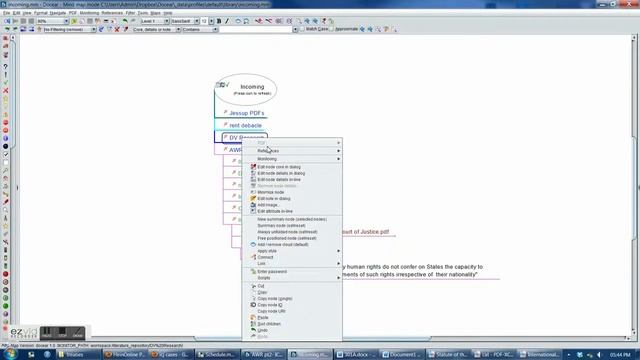This screenshot has height=360, width=640.
Task: Click the ezvid pause button
Action: (47, 333)
